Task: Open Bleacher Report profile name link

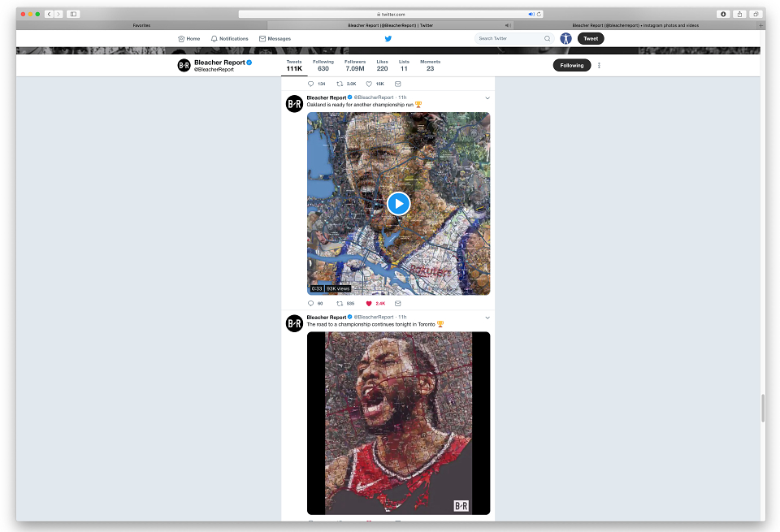Action: coord(219,63)
